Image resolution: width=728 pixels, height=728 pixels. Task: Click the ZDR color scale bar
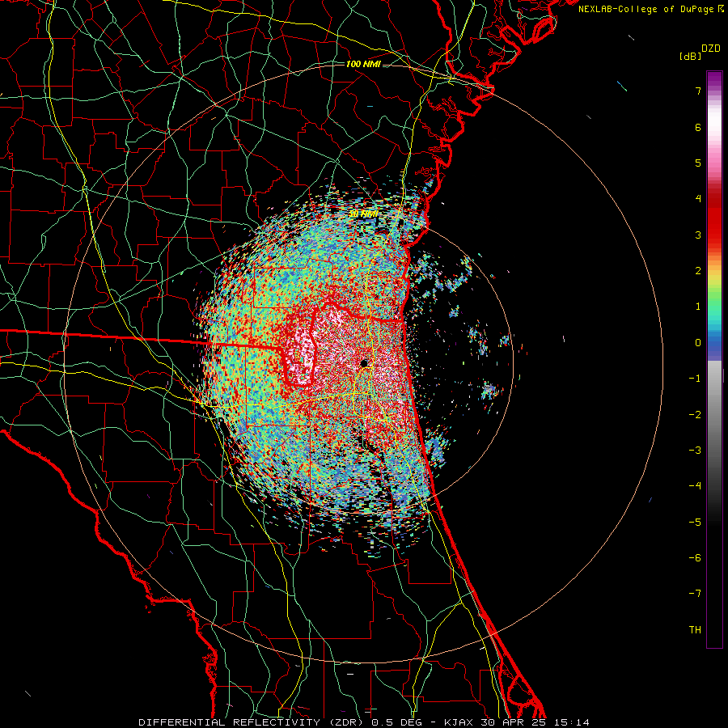[x=714, y=359]
